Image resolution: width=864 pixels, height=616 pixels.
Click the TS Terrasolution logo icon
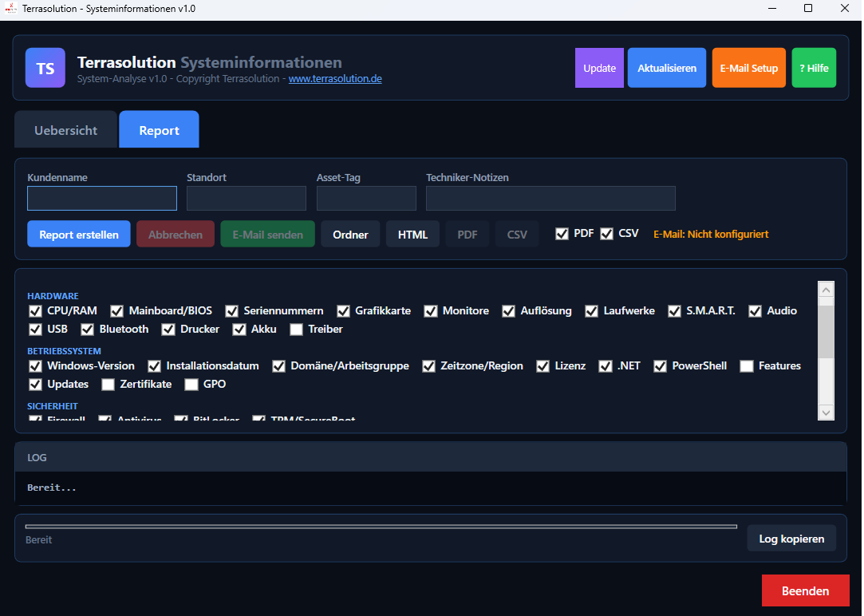click(x=45, y=68)
